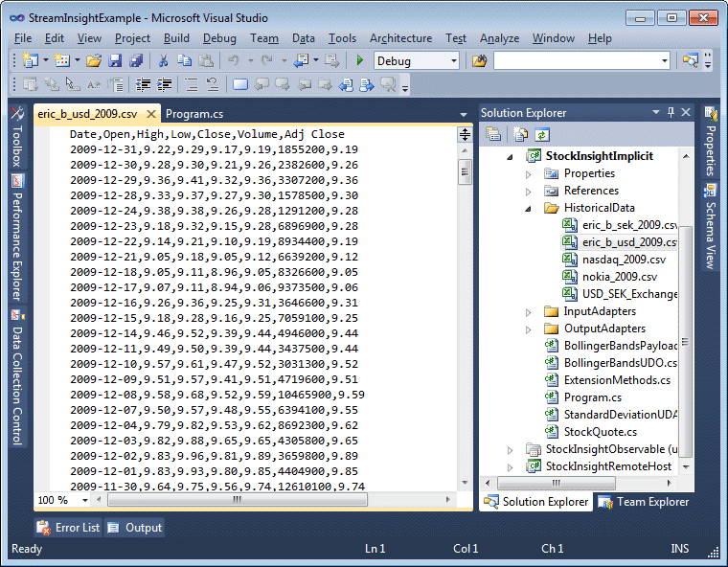Screen dimensions: 728x567
Task: Save the current file with floppy icon
Action: (x=115, y=60)
